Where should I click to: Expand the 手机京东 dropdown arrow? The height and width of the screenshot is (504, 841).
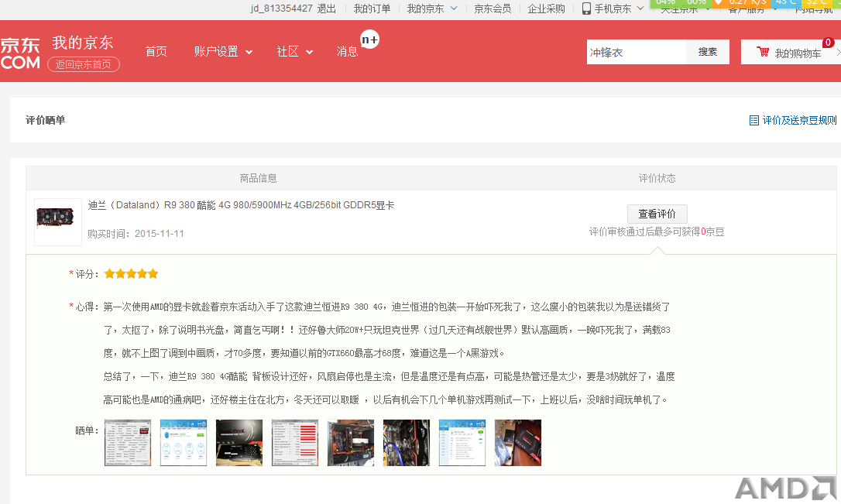tap(640, 9)
